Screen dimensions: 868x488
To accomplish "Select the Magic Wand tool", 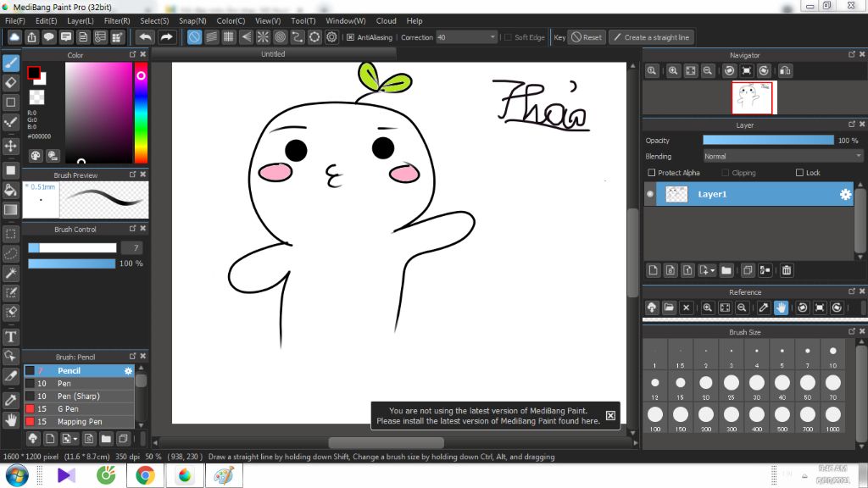I will click(x=10, y=274).
